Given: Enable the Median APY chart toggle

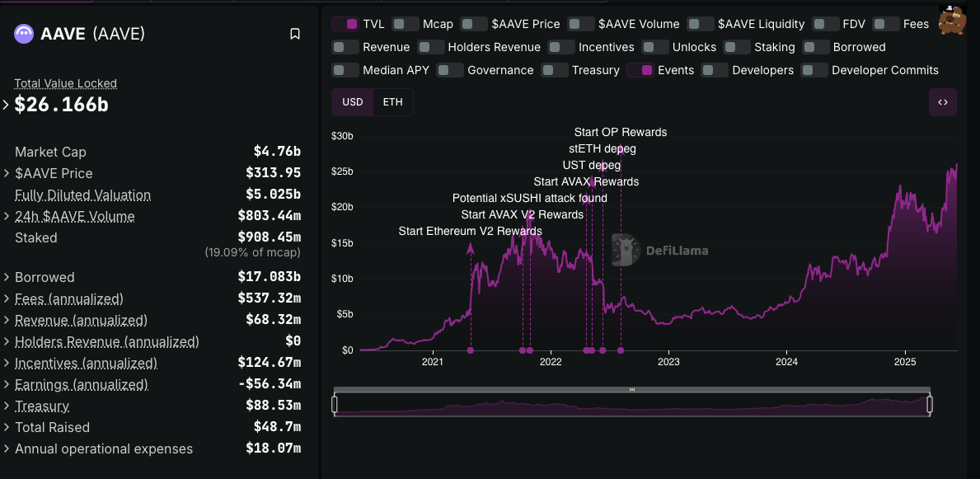Looking at the screenshot, I should [345, 70].
